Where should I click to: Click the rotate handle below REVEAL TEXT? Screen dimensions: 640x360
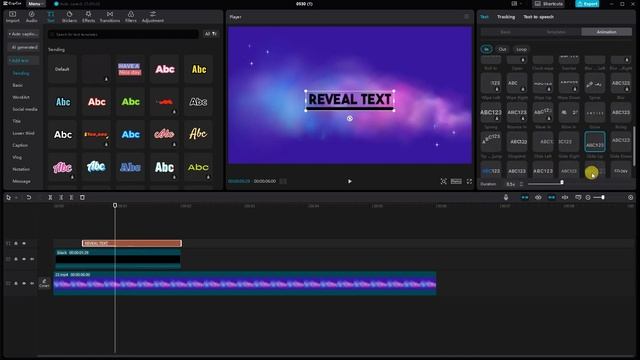coord(350,118)
